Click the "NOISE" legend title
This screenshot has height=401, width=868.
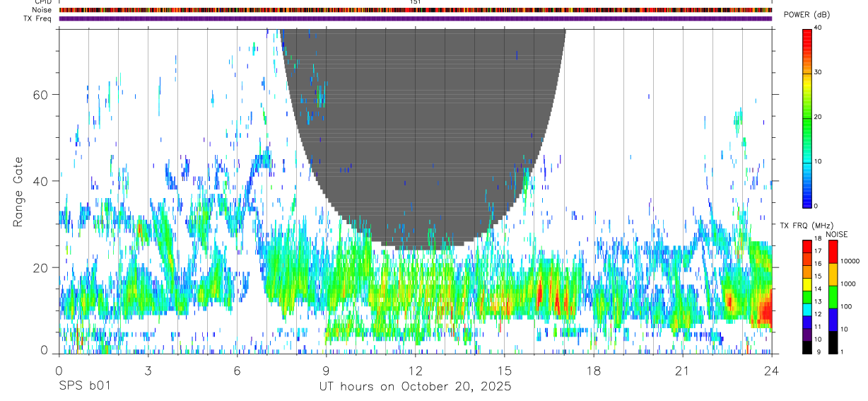837,234
